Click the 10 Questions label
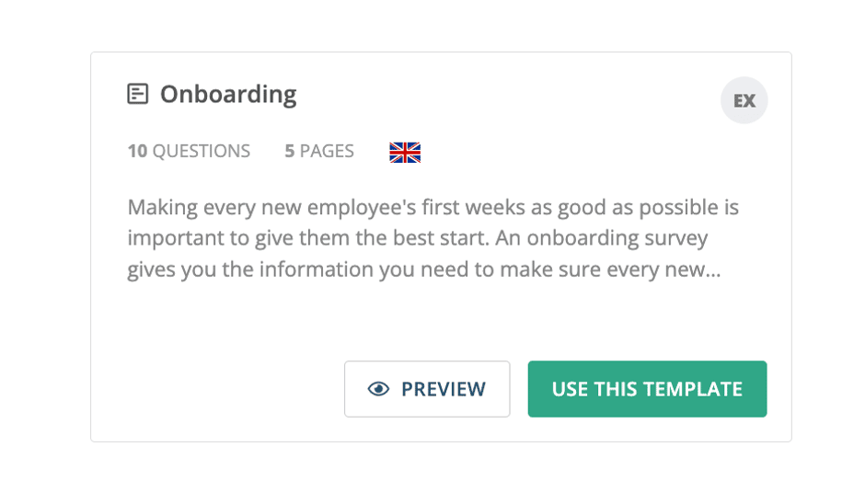Image resolution: width=865 pixels, height=504 pixels. point(189,151)
